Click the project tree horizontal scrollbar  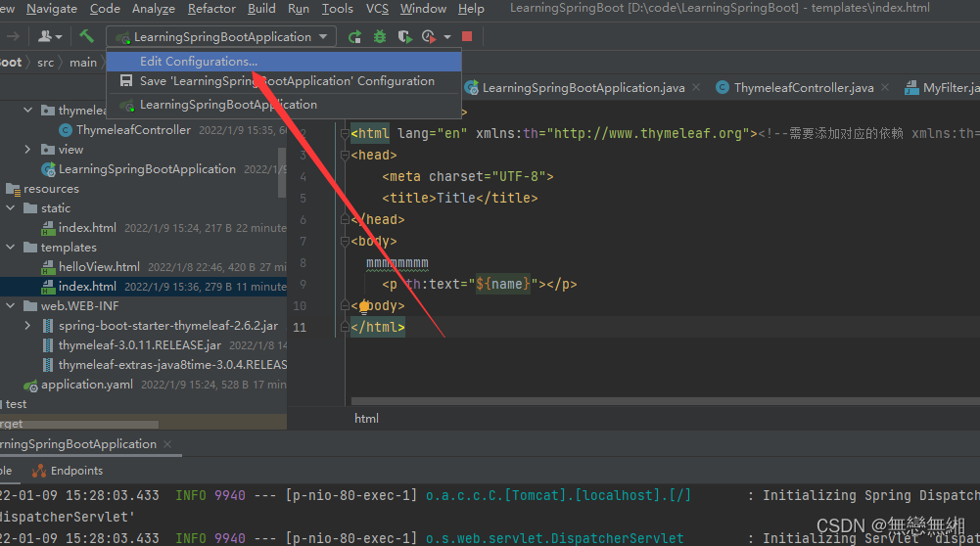78,425
